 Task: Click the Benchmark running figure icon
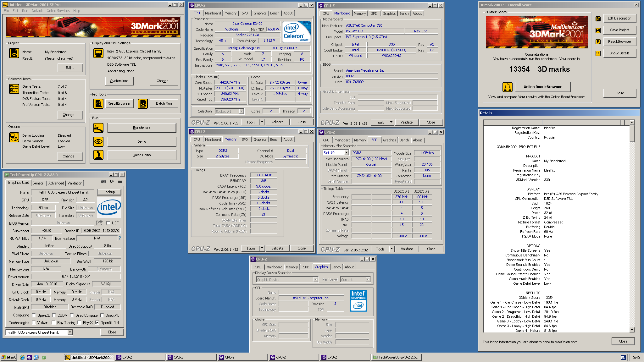98,128
